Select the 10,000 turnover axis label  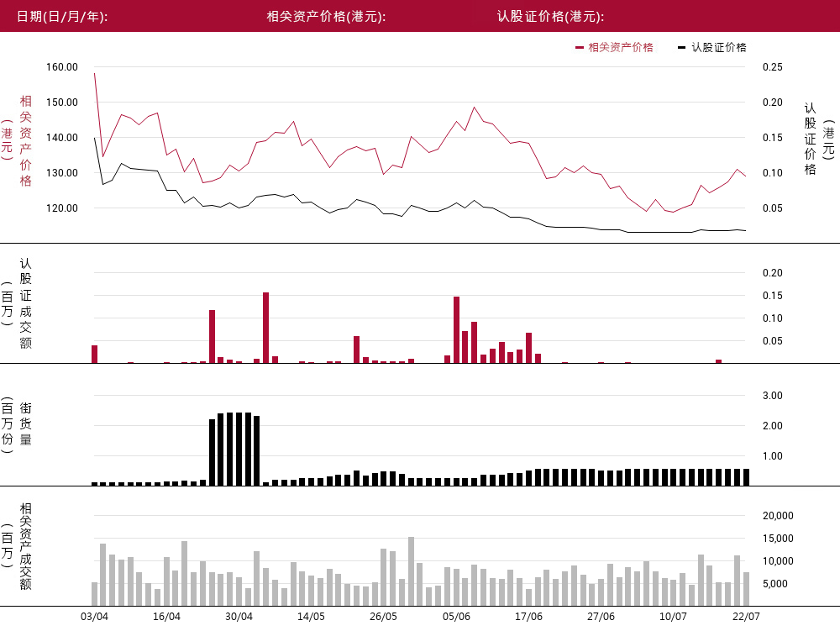(x=778, y=561)
